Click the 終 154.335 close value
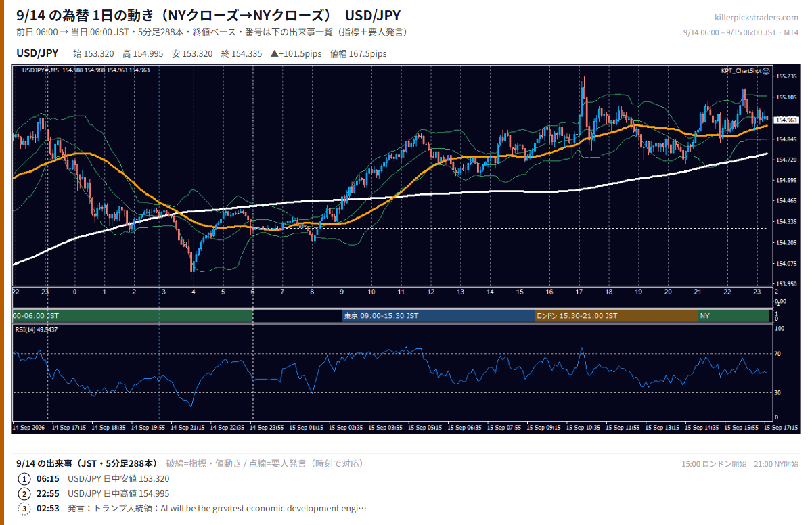 [x=242, y=54]
